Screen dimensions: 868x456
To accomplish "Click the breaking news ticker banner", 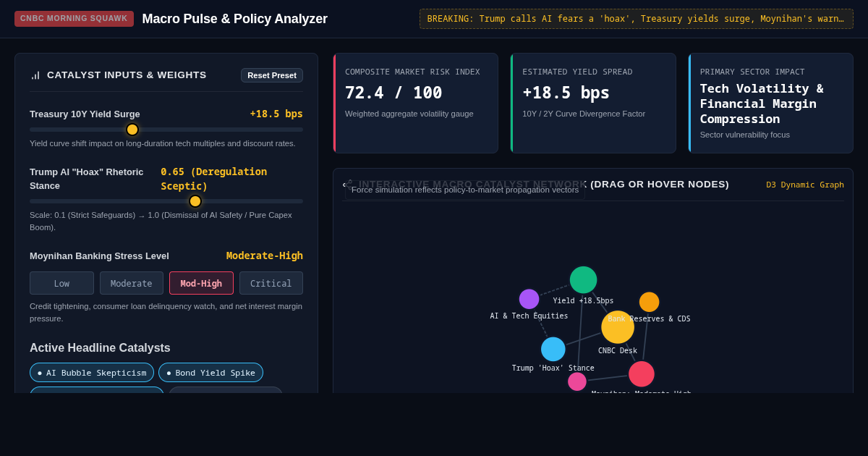I will click(637, 19).
